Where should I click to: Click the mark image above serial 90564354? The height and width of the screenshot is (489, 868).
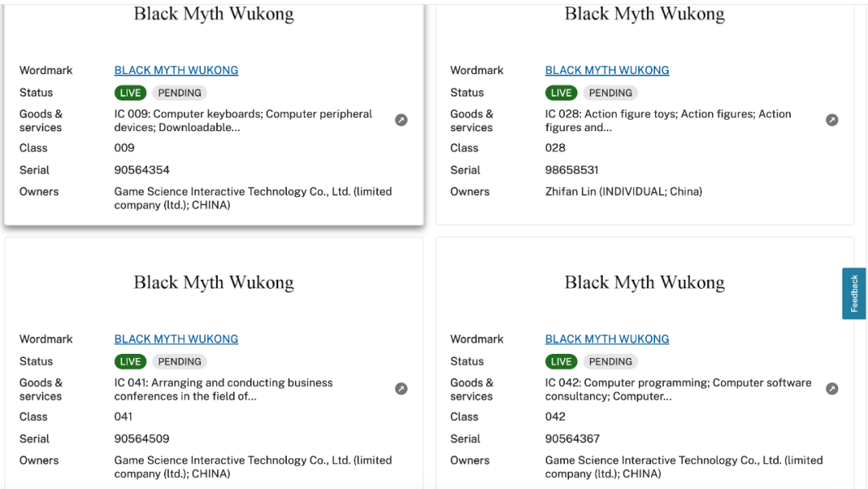(x=214, y=14)
